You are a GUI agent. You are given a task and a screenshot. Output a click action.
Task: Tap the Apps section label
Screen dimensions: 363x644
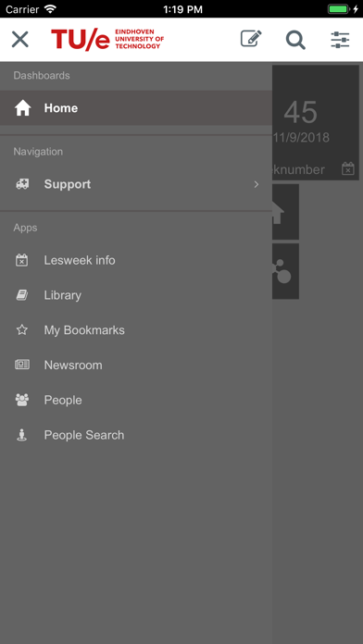click(25, 228)
